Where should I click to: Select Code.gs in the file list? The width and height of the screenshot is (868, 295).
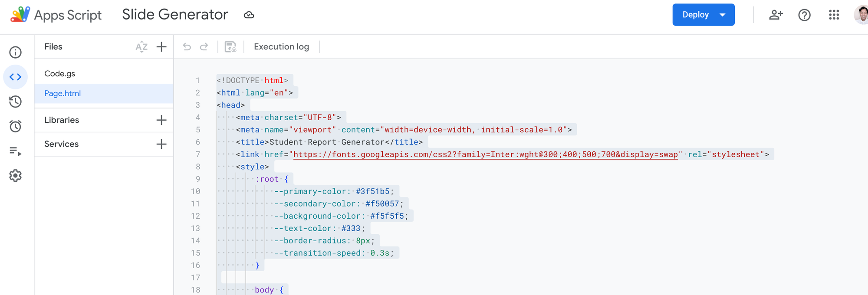click(60, 74)
